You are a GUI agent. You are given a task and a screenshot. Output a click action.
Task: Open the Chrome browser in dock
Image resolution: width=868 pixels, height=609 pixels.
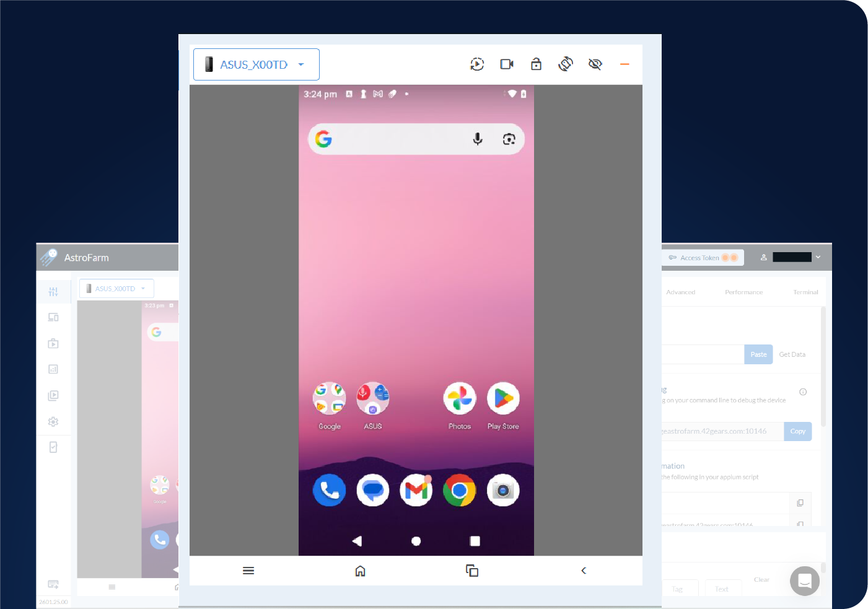460,491
